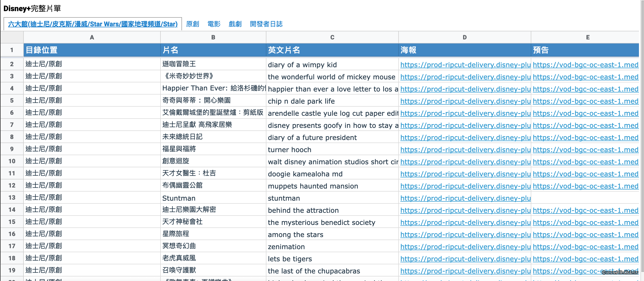644x281 pixels.
Task: Switch to the 原創 tab
Action: click(x=193, y=24)
